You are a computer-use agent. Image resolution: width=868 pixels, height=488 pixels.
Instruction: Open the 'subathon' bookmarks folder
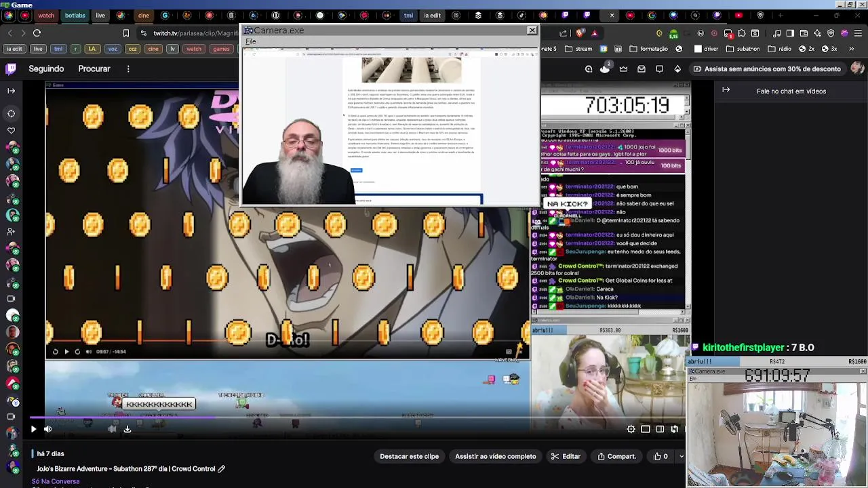coord(743,49)
